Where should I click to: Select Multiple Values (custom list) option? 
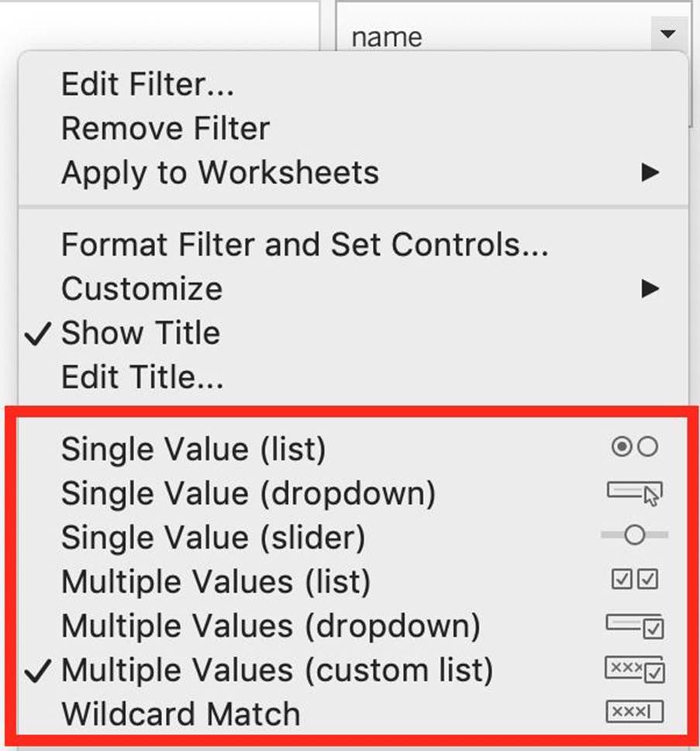pos(277,670)
